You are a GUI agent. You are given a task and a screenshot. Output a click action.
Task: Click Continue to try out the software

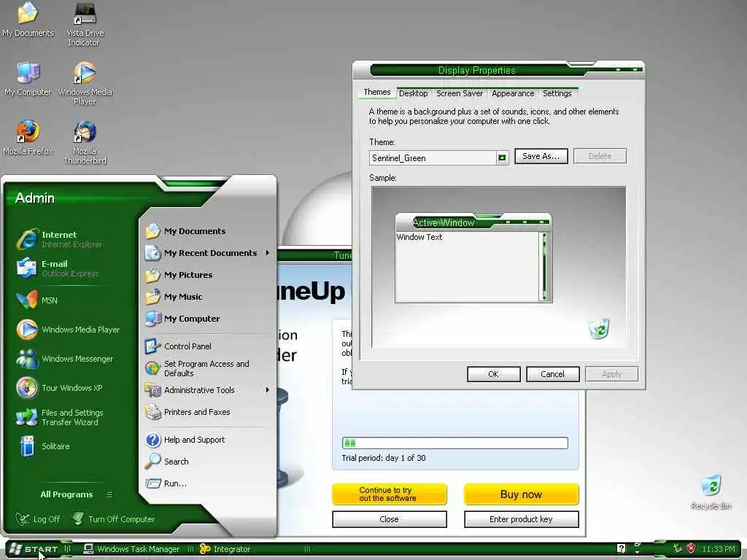click(x=390, y=494)
